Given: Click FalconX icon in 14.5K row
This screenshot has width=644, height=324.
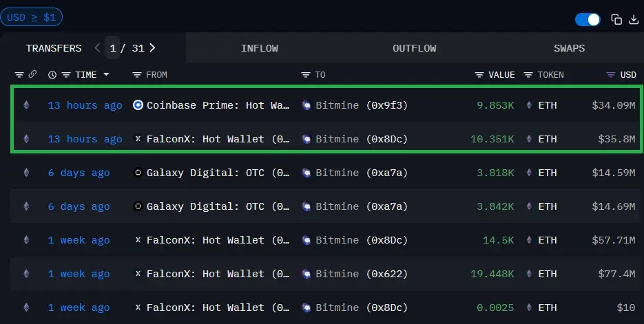Looking at the screenshot, I should [x=138, y=239].
